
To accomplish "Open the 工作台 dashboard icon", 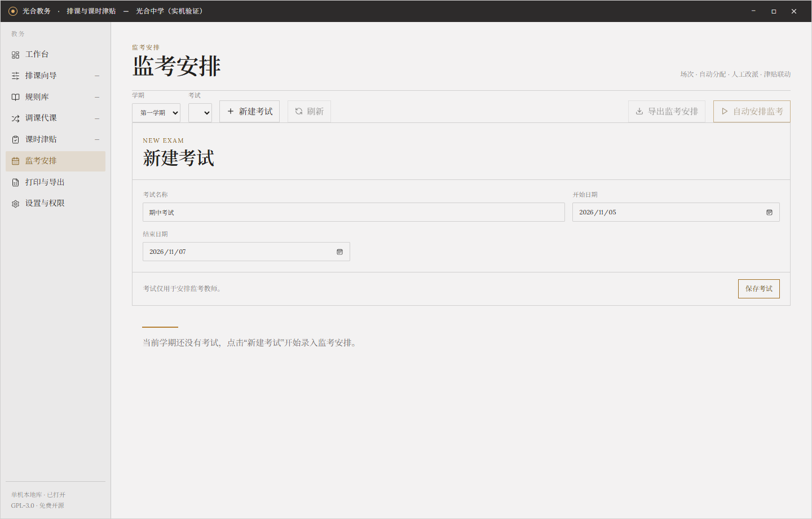I will click(x=15, y=55).
